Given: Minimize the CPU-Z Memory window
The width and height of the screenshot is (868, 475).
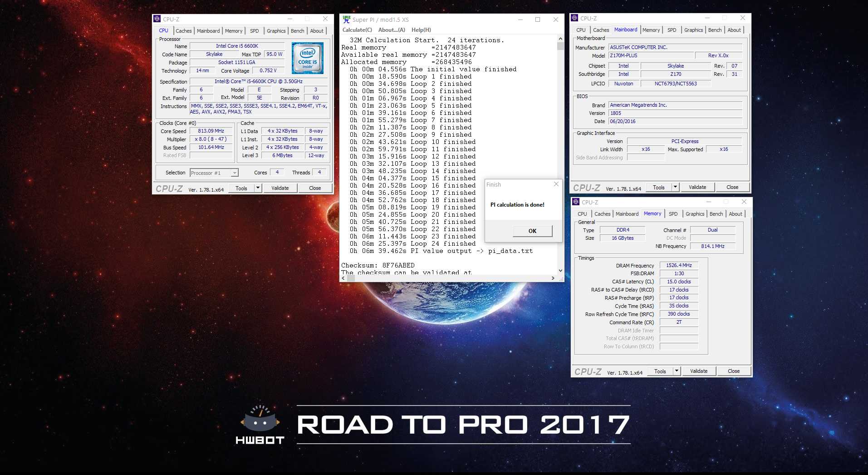Looking at the screenshot, I should [x=708, y=202].
